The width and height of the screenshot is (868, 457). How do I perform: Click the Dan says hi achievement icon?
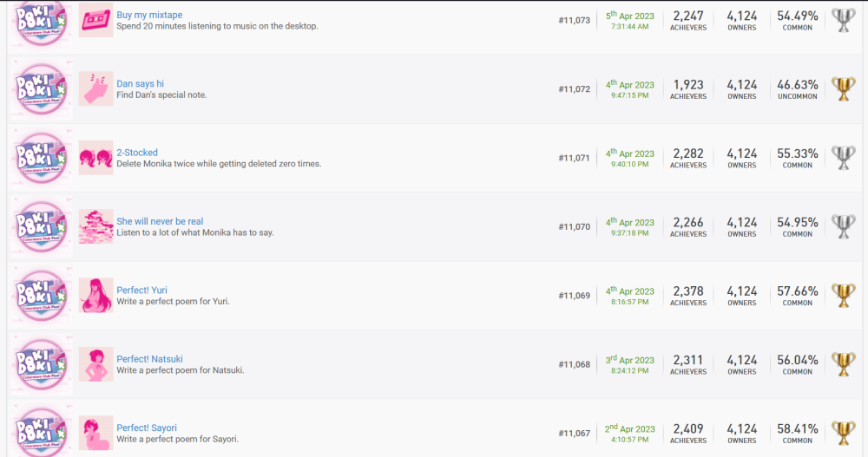pyautogui.click(x=95, y=88)
